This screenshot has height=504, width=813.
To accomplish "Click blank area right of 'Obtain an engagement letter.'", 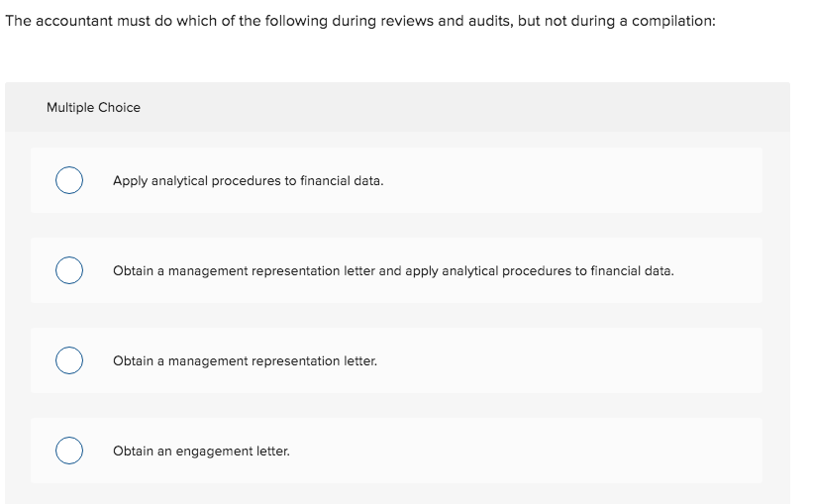I will coord(524,451).
